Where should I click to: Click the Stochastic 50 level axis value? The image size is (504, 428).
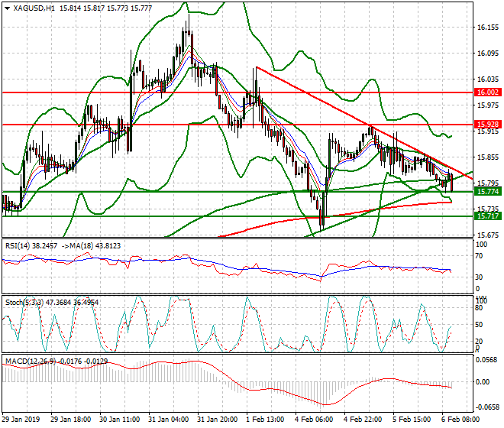point(479,324)
